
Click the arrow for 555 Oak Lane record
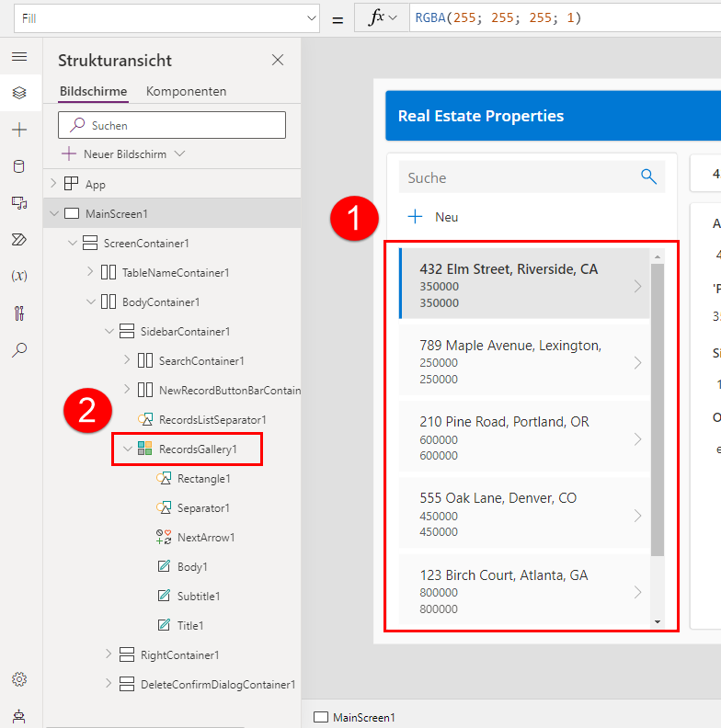(638, 516)
